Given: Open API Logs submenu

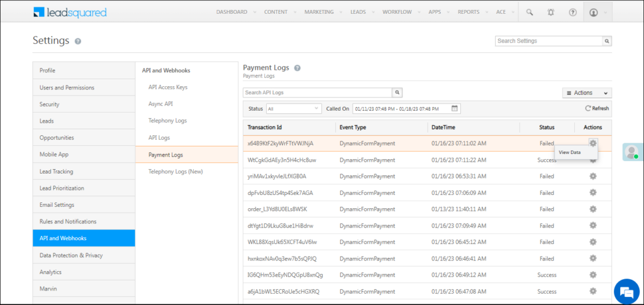Looking at the screenshot, I should pos(159,138).
